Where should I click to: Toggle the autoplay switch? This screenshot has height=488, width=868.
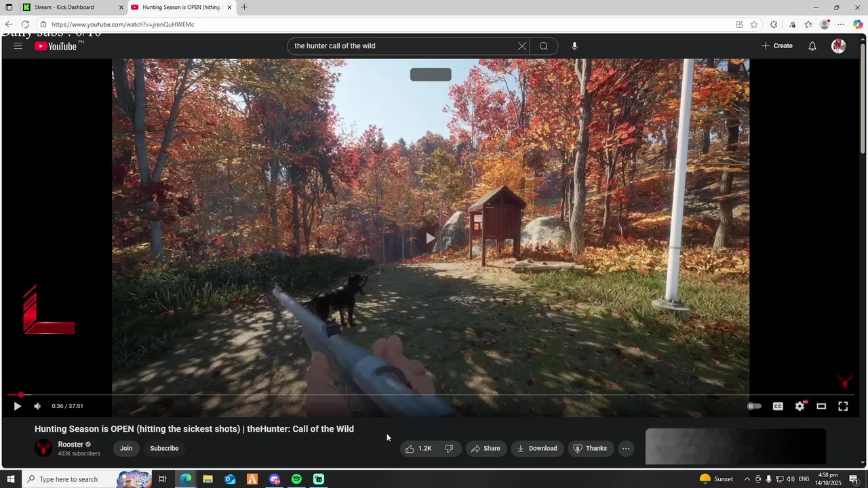coord(754,406)
